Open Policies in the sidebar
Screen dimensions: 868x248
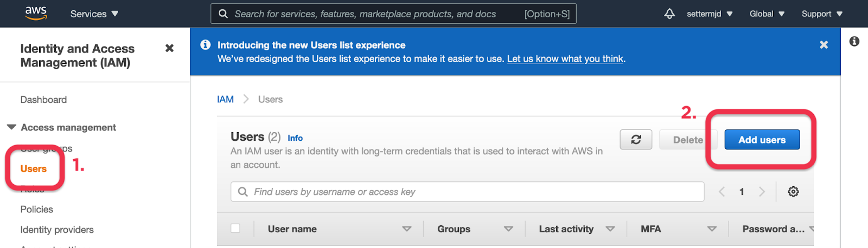36,210
